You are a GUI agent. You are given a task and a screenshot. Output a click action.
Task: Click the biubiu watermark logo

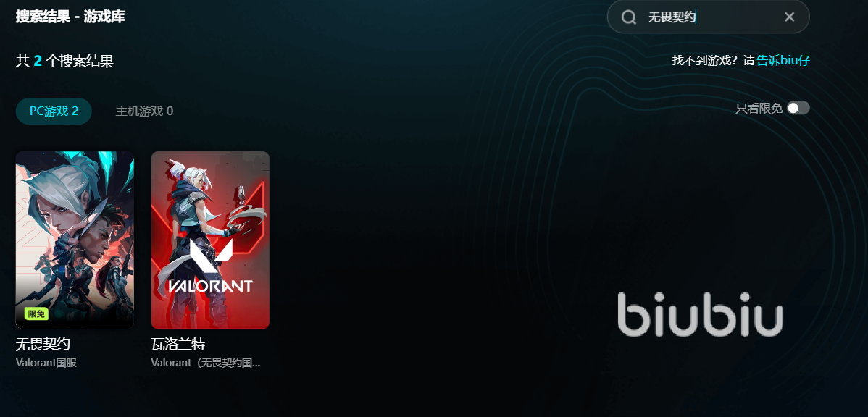click(x=700, y=315)
